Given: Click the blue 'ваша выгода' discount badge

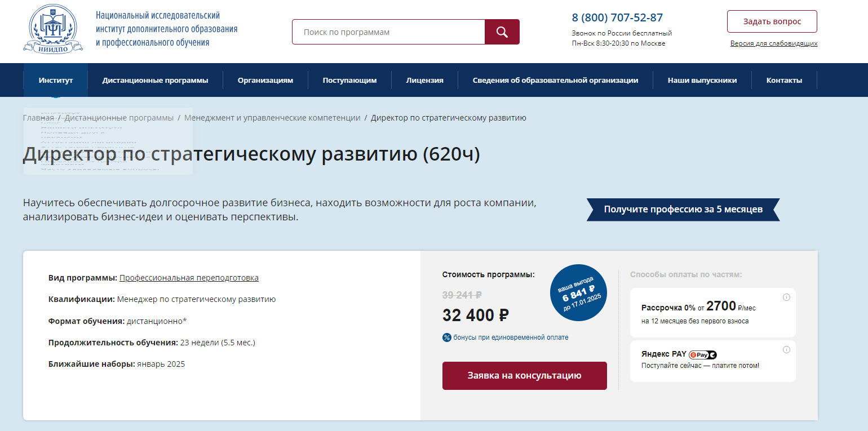Looking at the screenshot, I should [578, 292].
